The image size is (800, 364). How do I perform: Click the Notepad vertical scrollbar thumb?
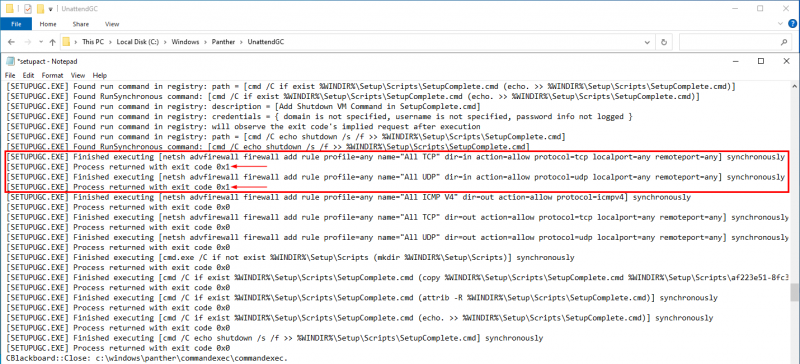[x=794, y=293]
